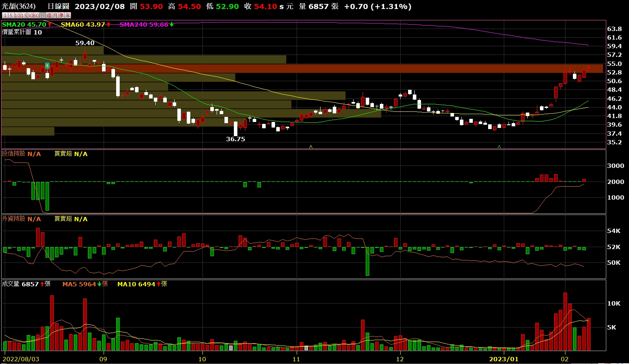The image size is (629, 364).
Task: Switch to the 月 monthly period button
Action: (x=55, y=15)
